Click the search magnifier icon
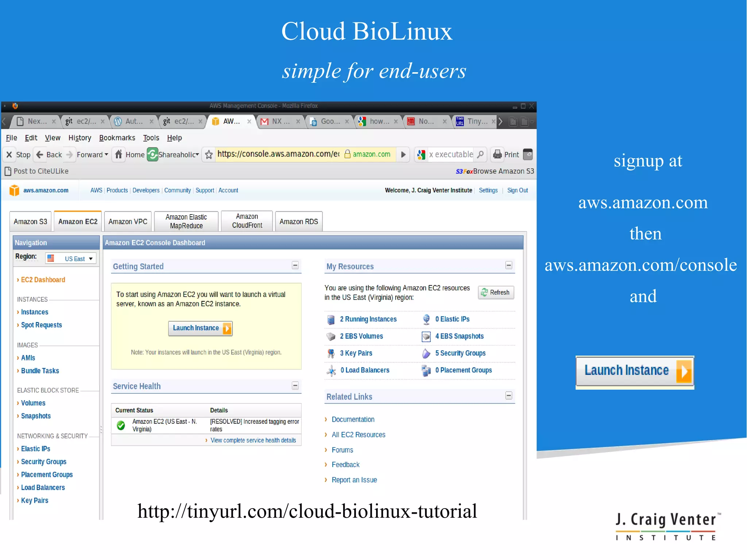 tap(480, 155)
